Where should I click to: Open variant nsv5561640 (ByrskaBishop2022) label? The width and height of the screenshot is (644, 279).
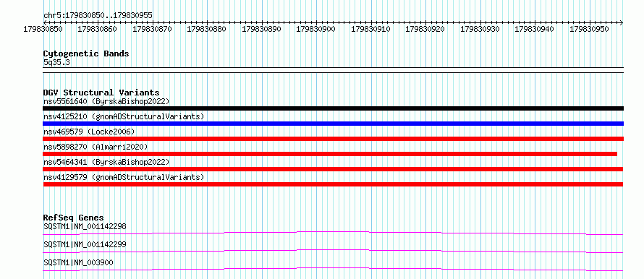point(106,101)
